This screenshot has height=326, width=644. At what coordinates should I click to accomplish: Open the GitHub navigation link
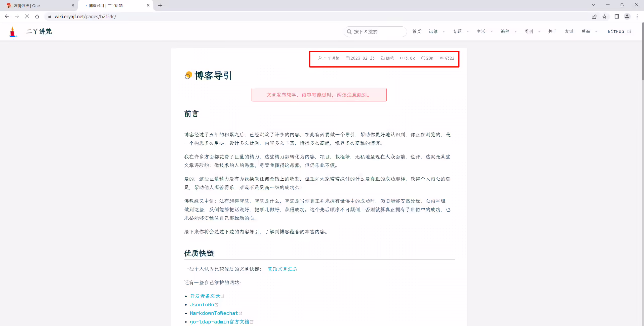click(619, 31)
